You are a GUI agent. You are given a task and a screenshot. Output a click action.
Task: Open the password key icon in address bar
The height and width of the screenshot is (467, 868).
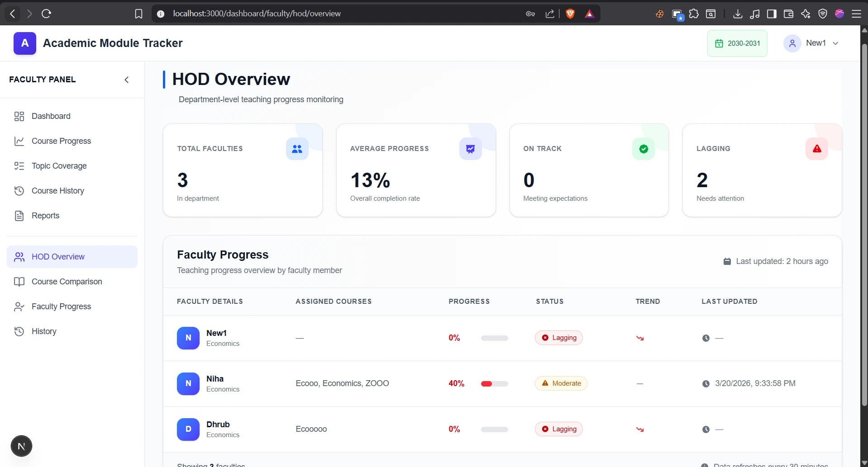530,14
